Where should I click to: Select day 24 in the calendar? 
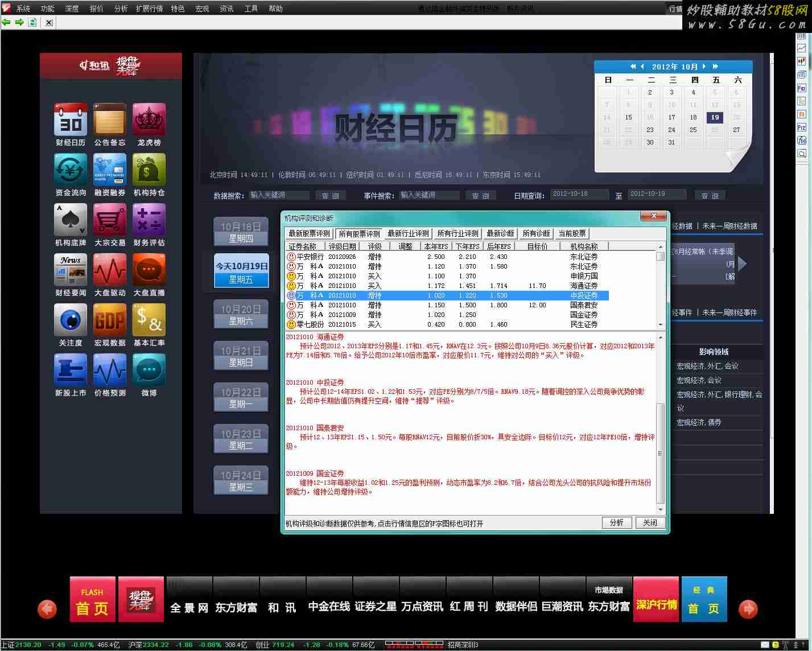coord(671,130)
